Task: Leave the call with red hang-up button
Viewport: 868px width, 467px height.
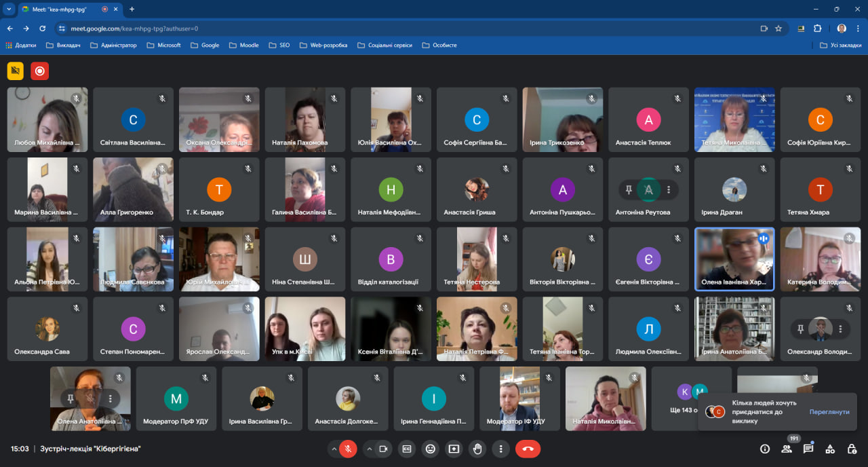Action: click(x=528, y=449)
